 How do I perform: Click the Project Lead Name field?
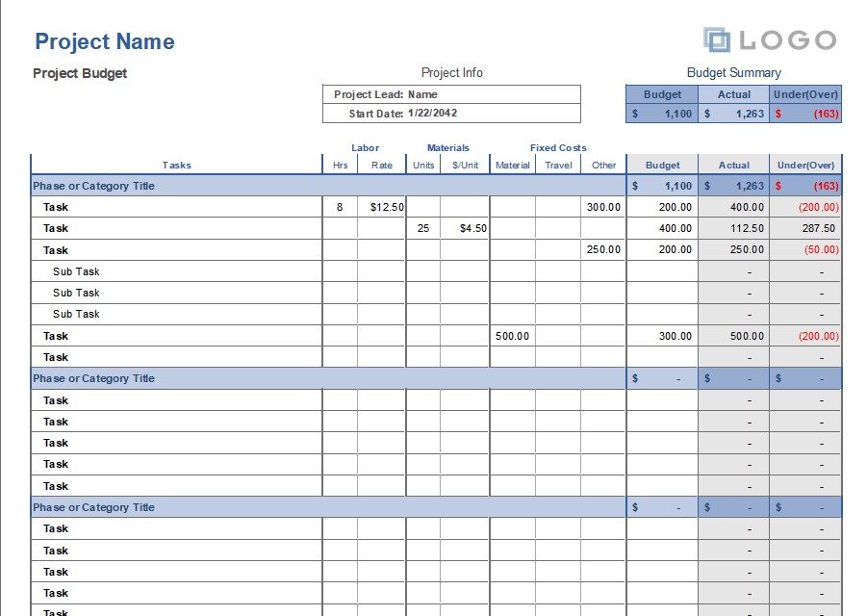(422, 94)
